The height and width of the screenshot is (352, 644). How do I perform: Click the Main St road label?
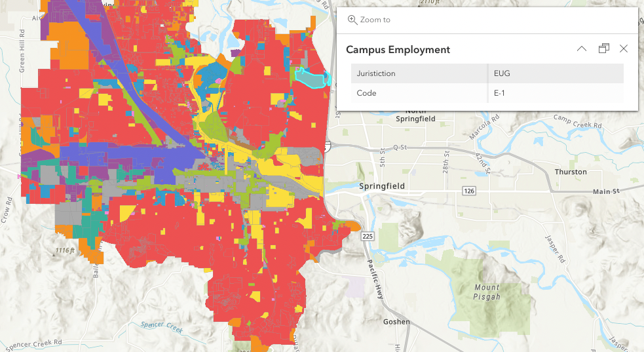[x=606, y=191]
